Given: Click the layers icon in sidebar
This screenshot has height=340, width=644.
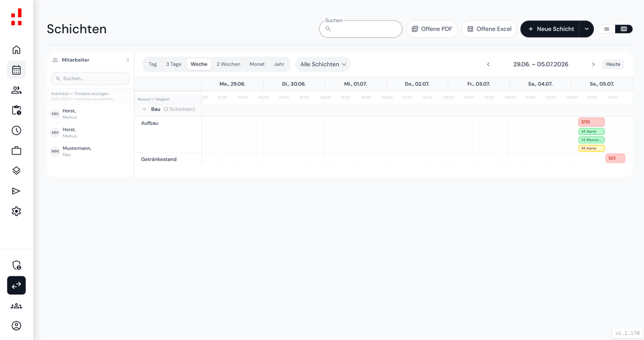Looking at the screenshot, I should (16, 171).
